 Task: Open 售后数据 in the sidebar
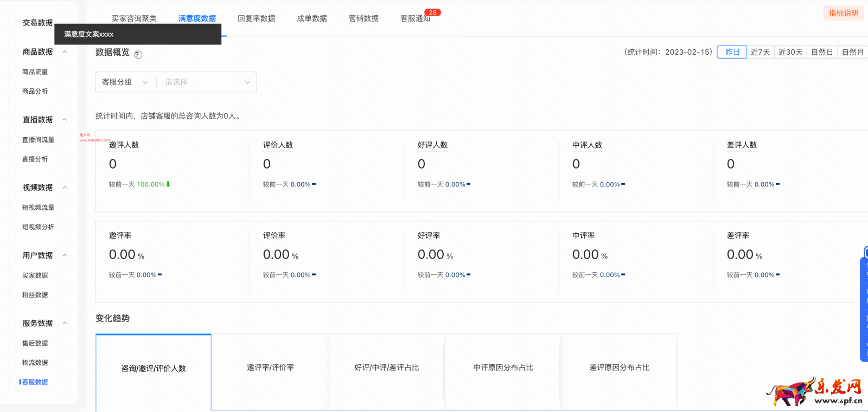[x=35, y=343]
